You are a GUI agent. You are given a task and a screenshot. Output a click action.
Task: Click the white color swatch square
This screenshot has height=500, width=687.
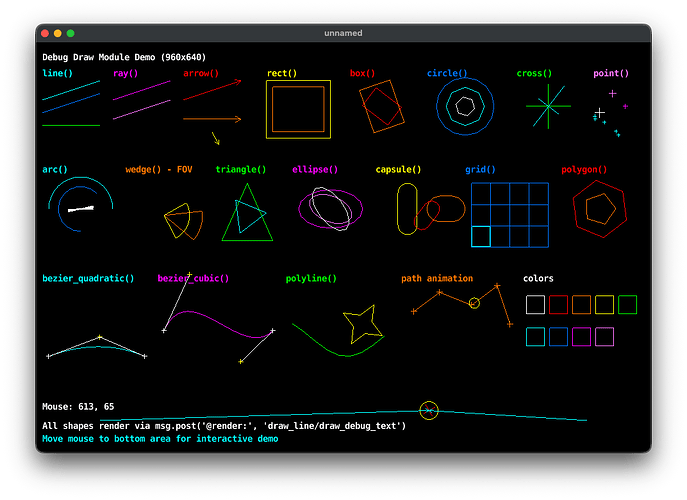pos(535,305)
